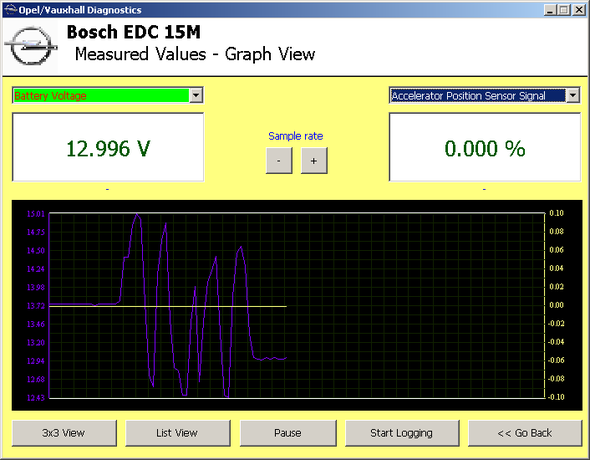
Task: Click the 0.06 right axis label
Action: [557, 250]
